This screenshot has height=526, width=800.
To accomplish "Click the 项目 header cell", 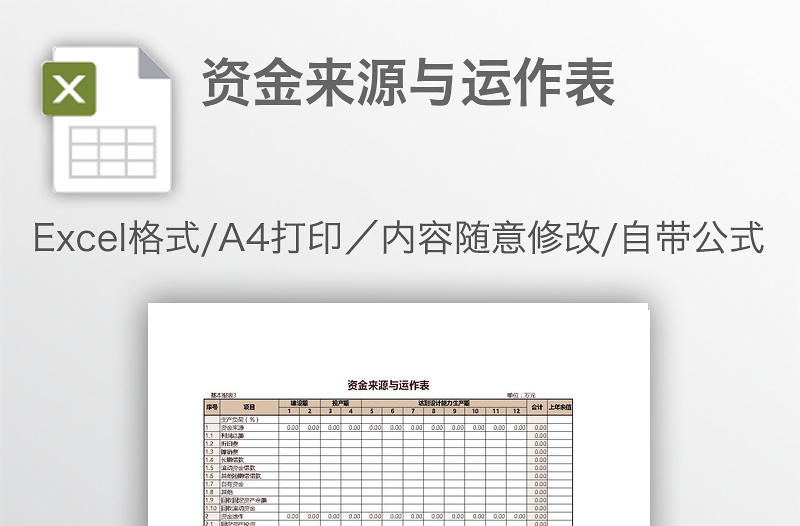I will pyautogui.click(x=249, y=407).
